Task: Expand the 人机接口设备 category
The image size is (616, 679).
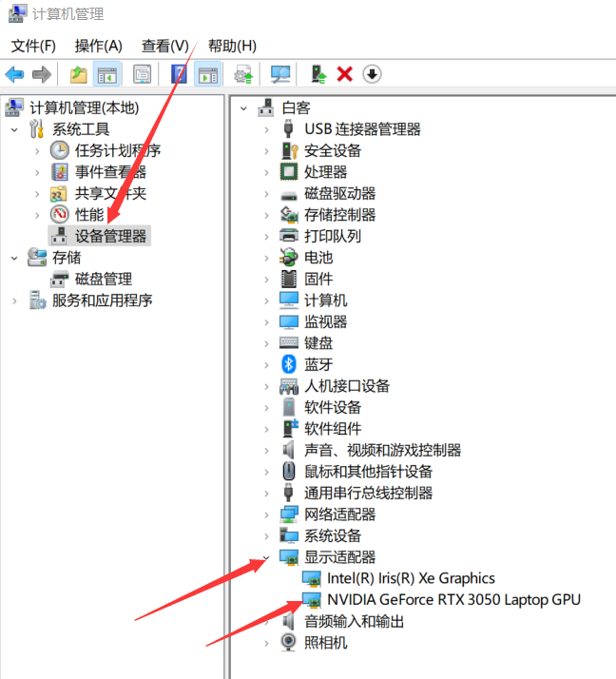Action: [267, 387]
